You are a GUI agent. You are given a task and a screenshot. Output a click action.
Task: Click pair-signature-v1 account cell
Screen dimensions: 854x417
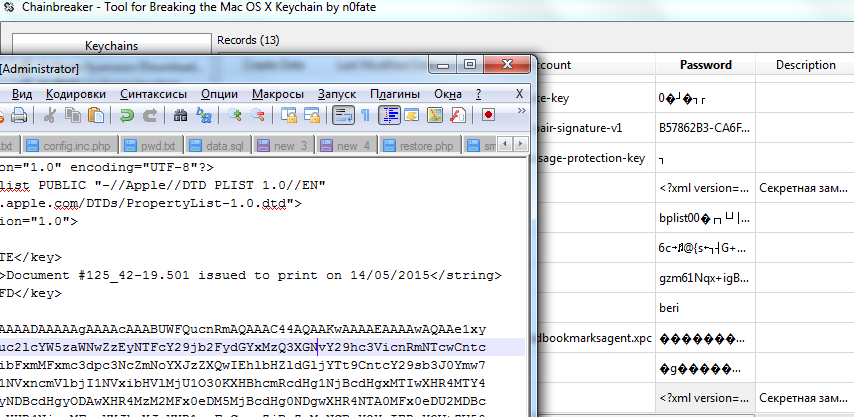596,128
